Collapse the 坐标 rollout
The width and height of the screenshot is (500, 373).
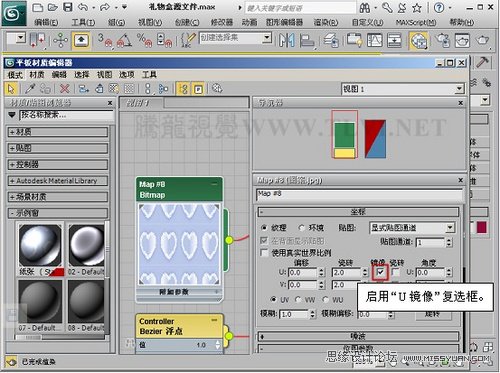tap(359, 212)
